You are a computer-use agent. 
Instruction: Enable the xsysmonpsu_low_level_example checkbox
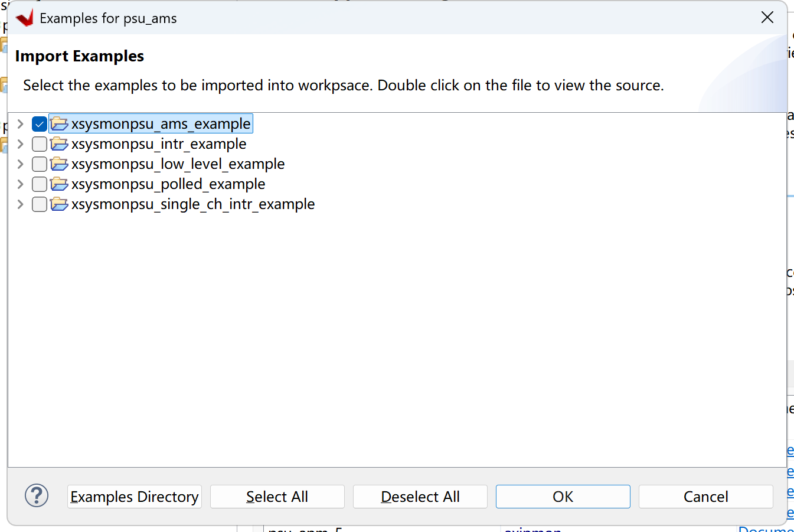(x=40, y=164)
